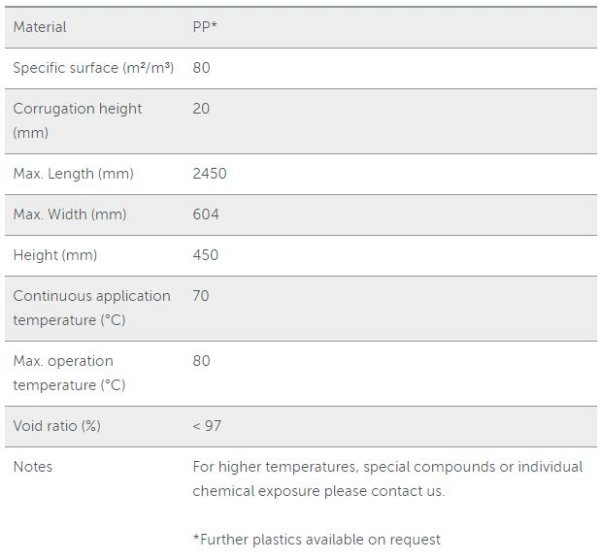Click the Max. Length (mm) label
Image resolution: width=600 pixels, height=560 pixels.
(x=73, y=174)
